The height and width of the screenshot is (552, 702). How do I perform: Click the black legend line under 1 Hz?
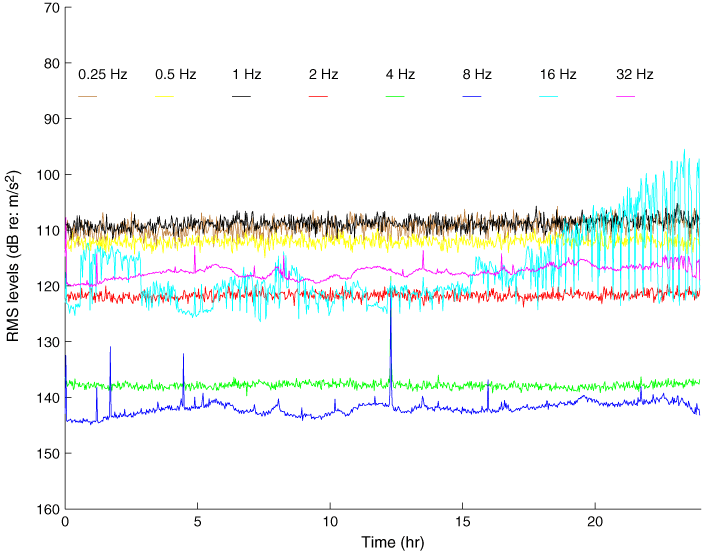click(x=241, y=96)
